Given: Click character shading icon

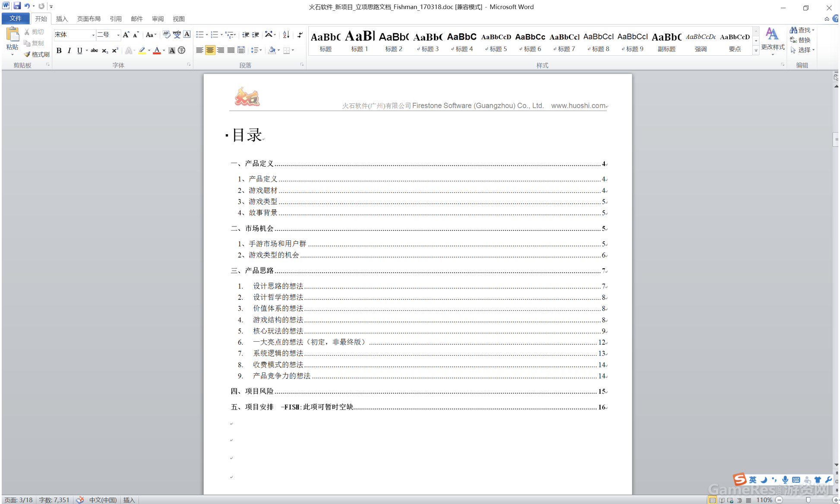Looking at the screenshot, I should point(172,50).
